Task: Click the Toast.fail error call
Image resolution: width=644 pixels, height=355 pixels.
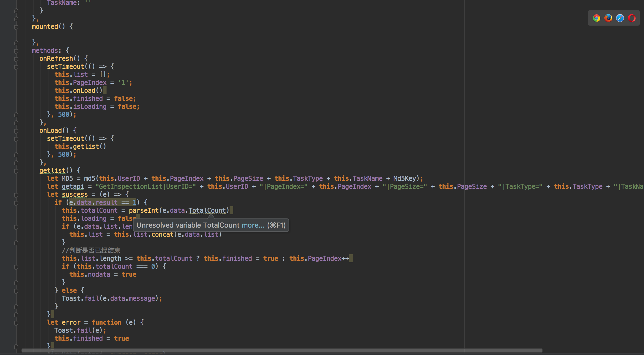Action: coord(80,330)
